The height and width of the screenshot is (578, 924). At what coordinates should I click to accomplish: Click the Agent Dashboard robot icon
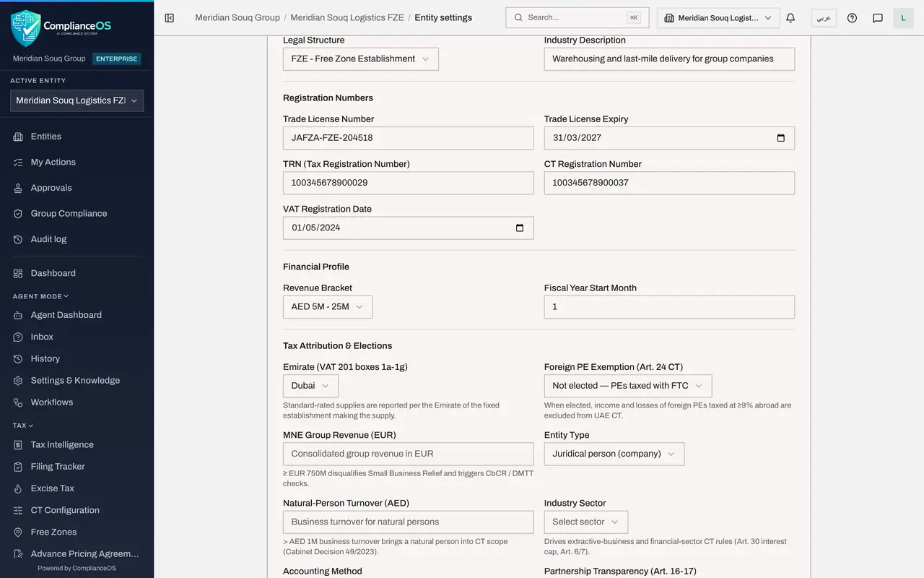tap(18, 315)
